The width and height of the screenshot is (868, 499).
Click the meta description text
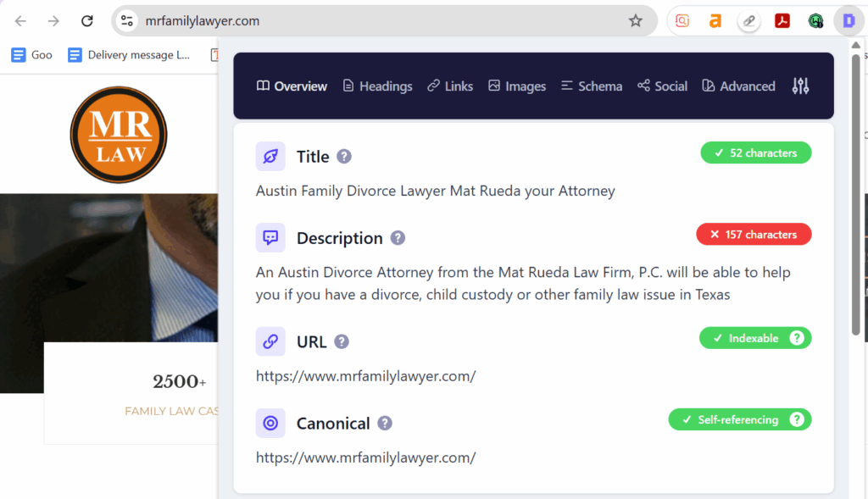(x=523, y=283)
